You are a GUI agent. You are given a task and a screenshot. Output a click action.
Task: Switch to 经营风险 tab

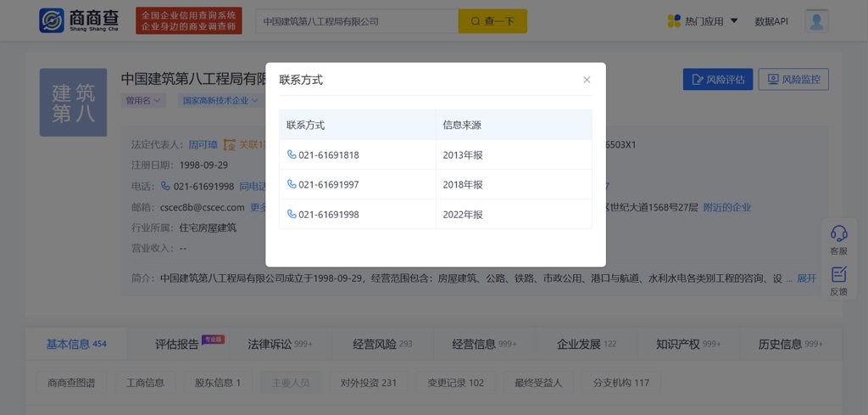[382, 344]
